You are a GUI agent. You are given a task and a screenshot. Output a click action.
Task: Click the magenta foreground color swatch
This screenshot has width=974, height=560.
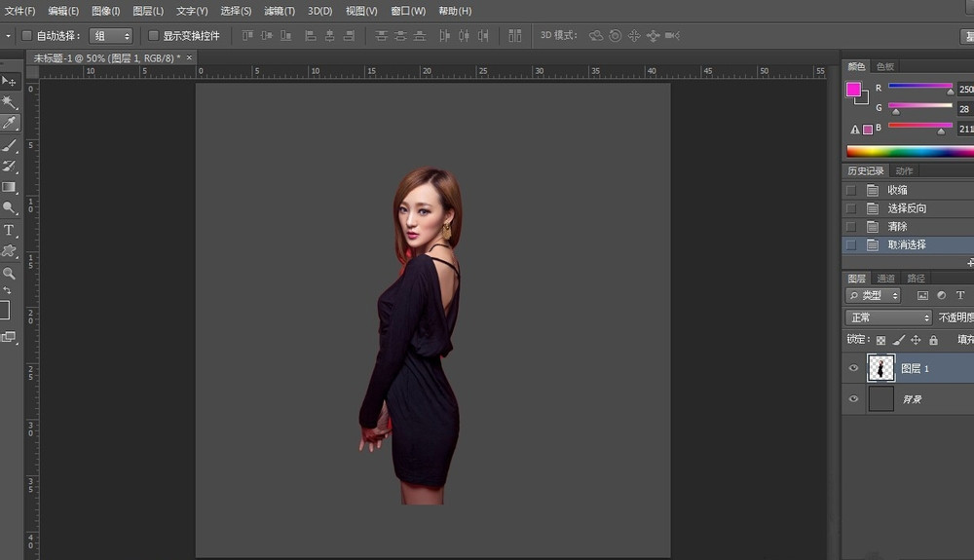[853, 90]
